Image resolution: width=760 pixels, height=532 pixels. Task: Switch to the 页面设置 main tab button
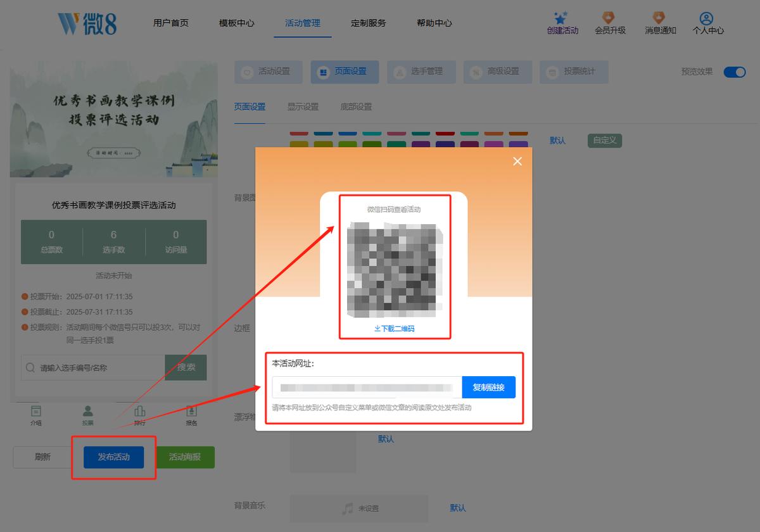345,72
